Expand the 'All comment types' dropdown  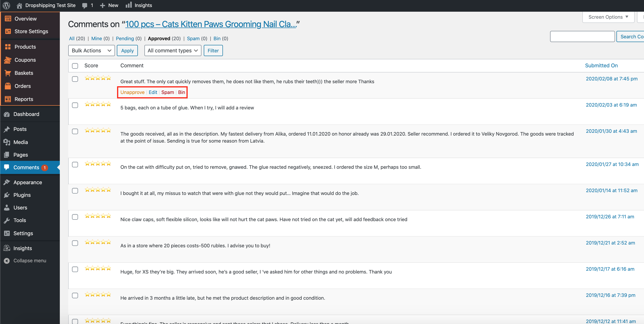pyautogui.click(x=172, y=50)
